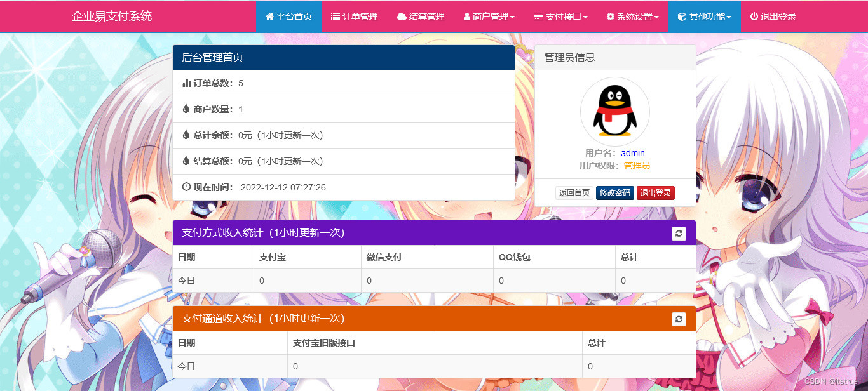The height and width of the screenshot is (391, 868).
Task: Click 今日 in the 支付通道 table
Action: pyautogui.click(x=186, y=366)
